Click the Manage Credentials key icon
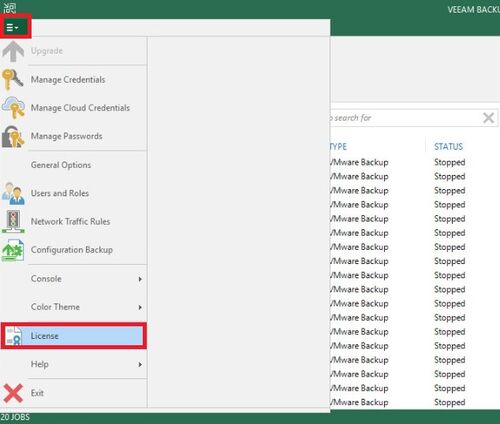The width and height of the screenshot is (500, 424). [13, 79]
